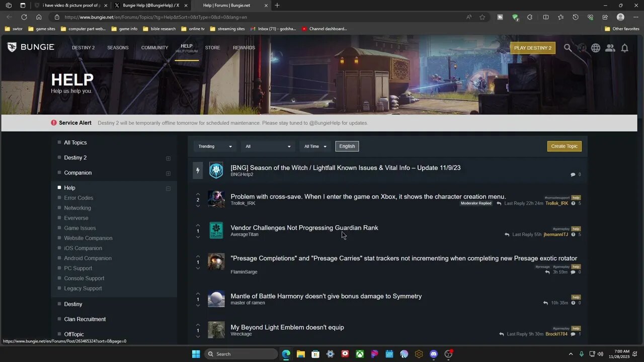Open File Explorer from the taskbar
The width and height of the screenshot is (644, 362).
click(x=300, y=354)
